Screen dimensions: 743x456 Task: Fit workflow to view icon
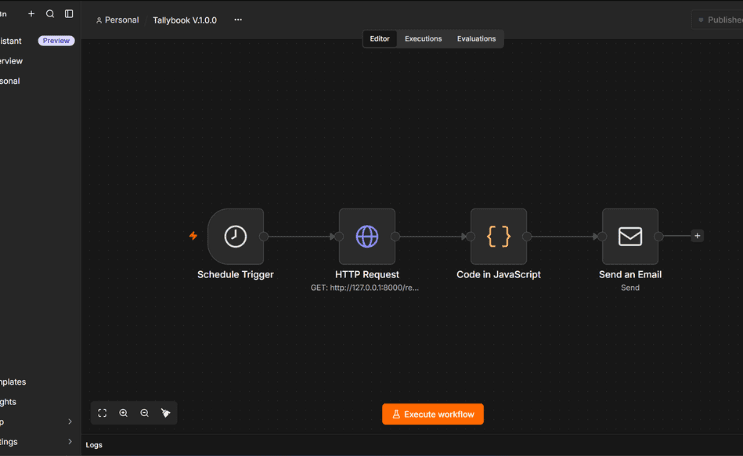pos(102,413)
